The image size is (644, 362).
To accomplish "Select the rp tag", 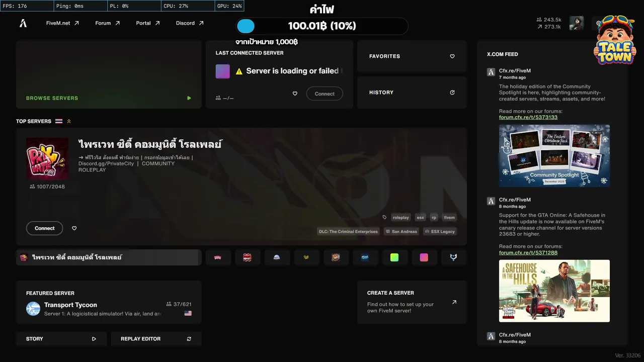I will click(x=434, y=218).
